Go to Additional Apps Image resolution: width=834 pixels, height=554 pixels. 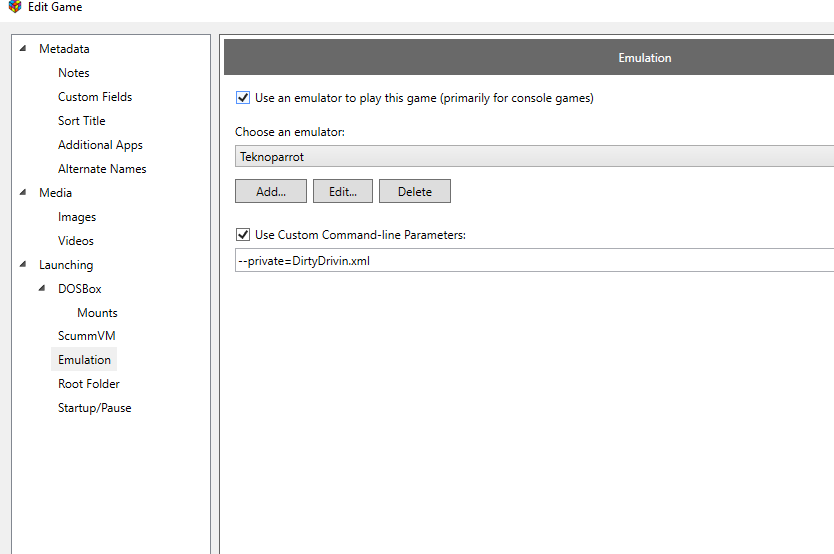(100, 145)
